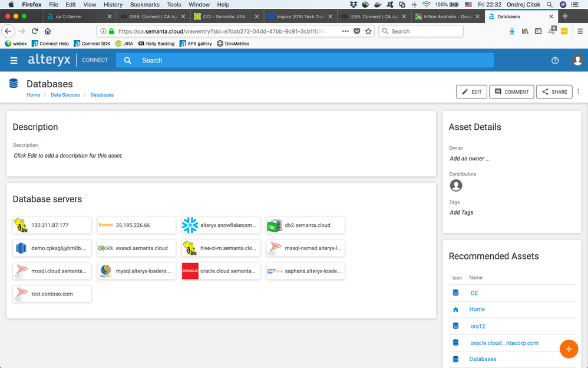The width and height of the screenshot is (588, 368).
Task: Click the Databases stack icon beside the page title
Action: tap(14, 83)
